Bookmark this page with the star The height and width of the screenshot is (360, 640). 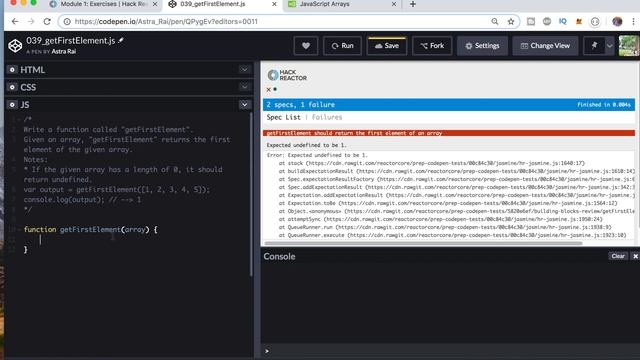[511, 21]
